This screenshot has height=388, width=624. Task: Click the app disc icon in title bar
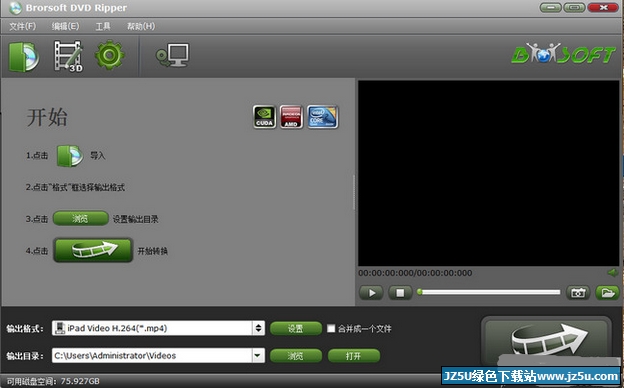[15, 8]
